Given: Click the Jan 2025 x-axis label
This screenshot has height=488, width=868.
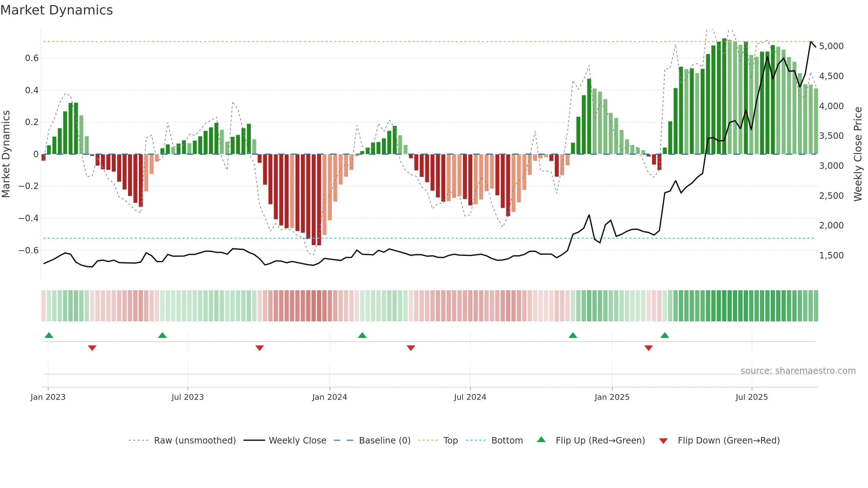Looking at the screenshot, I should (x=612, y=397).
